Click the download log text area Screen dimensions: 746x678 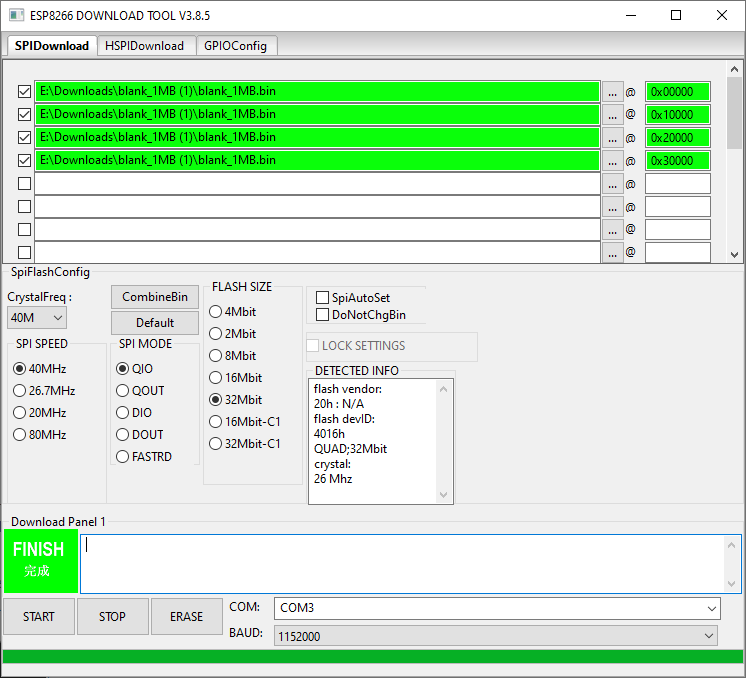[x=402, y=564]
